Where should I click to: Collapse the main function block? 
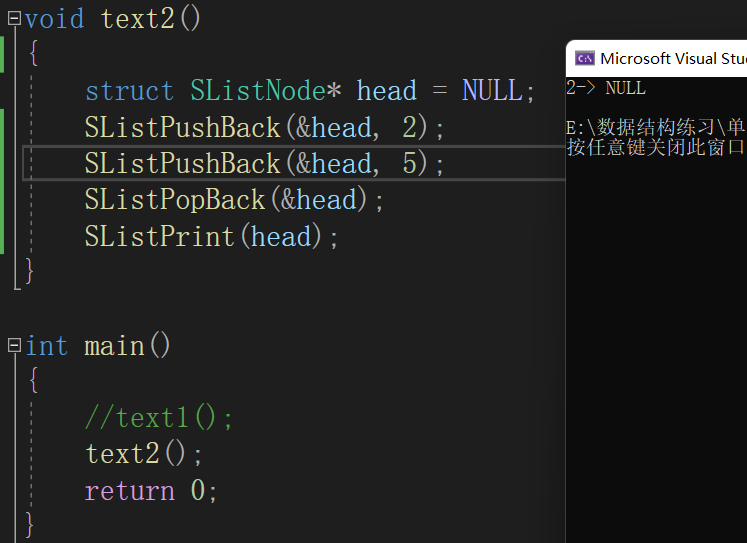[14, 345]
